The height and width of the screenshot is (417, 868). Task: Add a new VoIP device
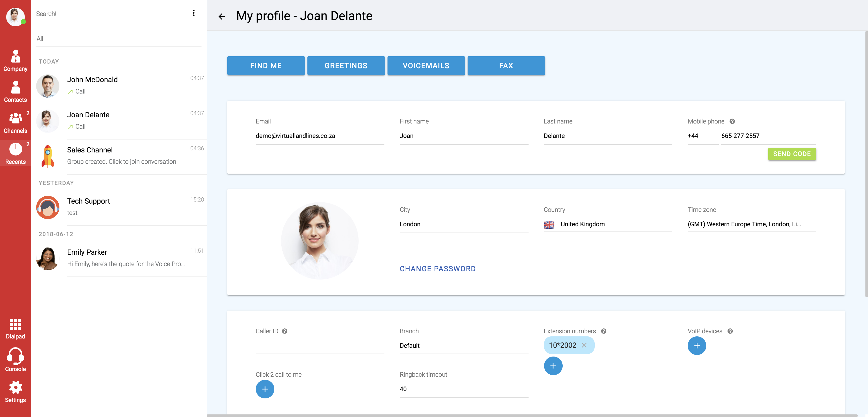[x=696, y=345]
